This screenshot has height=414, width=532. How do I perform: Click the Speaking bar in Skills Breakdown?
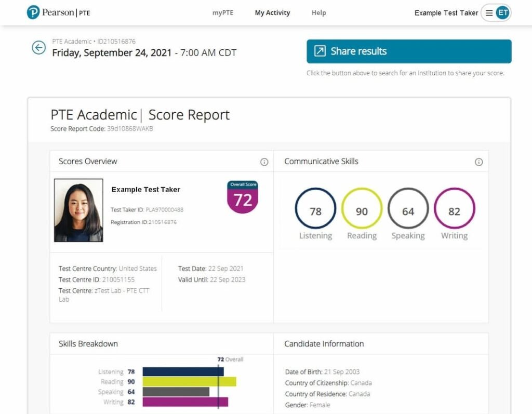point(176,392)
